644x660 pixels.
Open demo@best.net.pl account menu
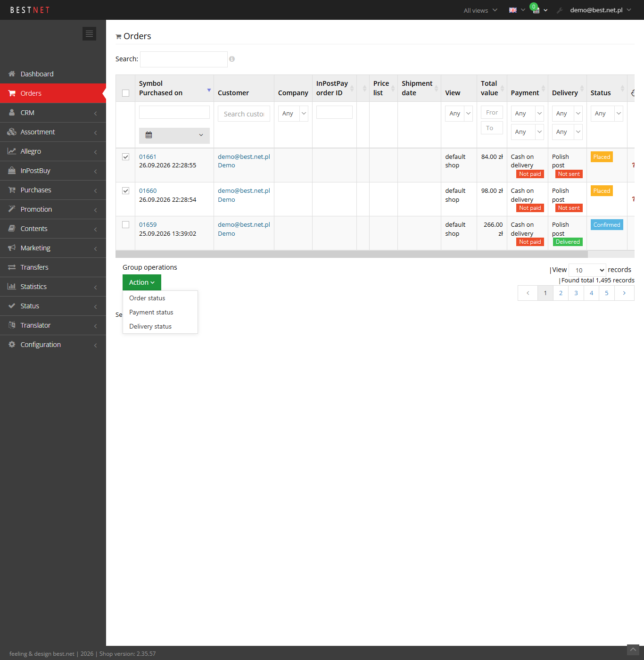pos(600,10)
